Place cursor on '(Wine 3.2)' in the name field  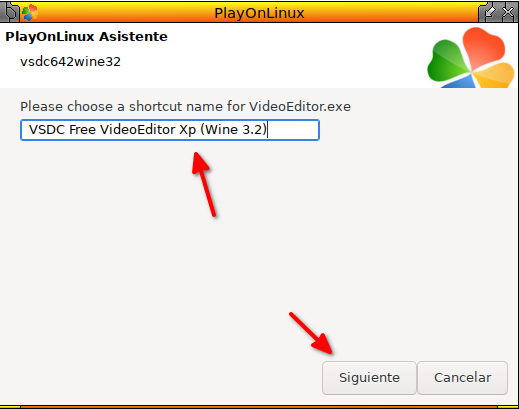[x=234, y=130]
